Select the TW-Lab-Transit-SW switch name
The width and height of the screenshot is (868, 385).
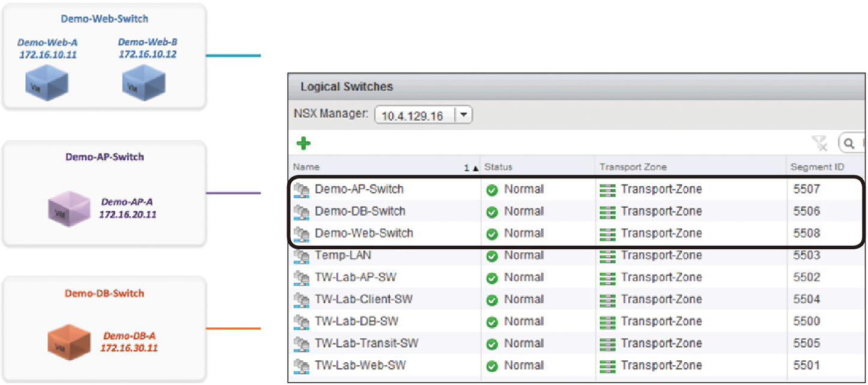click(366, 344)
